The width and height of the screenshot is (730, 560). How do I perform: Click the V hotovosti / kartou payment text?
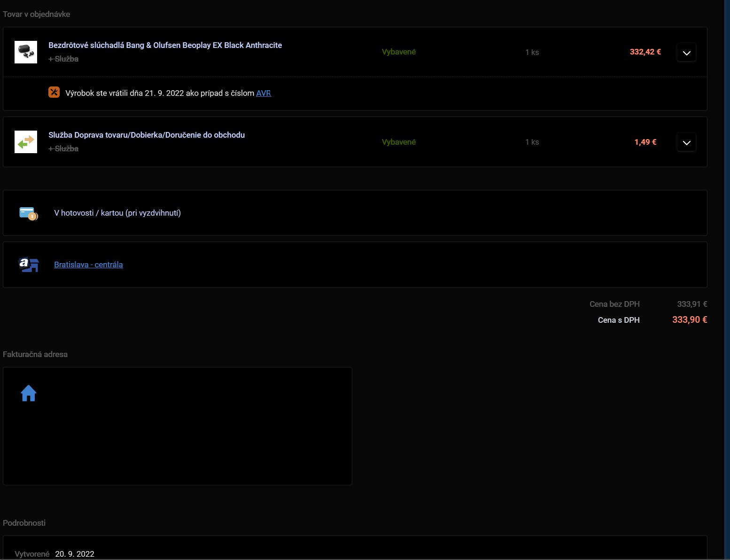pyautogui.click(x=117, y=213)
